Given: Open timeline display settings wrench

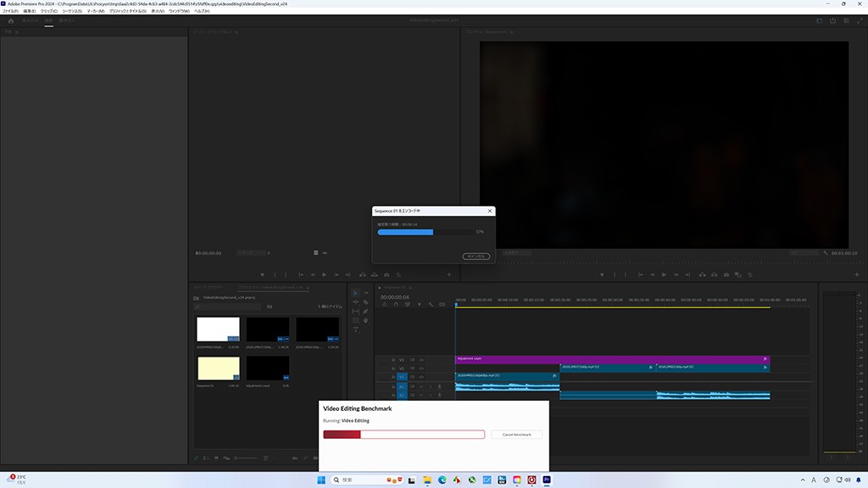Looking at the screenshot, I should tap(430, 305).
